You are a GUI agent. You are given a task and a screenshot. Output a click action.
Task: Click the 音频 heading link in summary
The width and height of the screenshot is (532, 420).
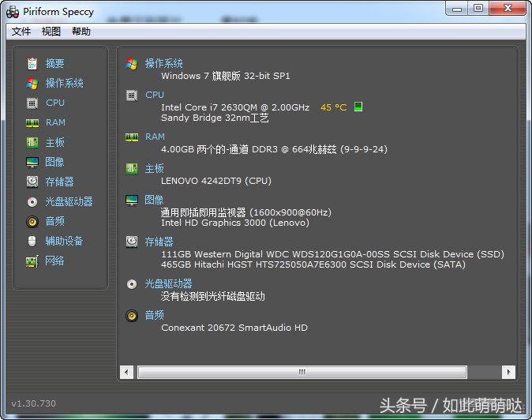pyautogui.click(x=155, y=316)
